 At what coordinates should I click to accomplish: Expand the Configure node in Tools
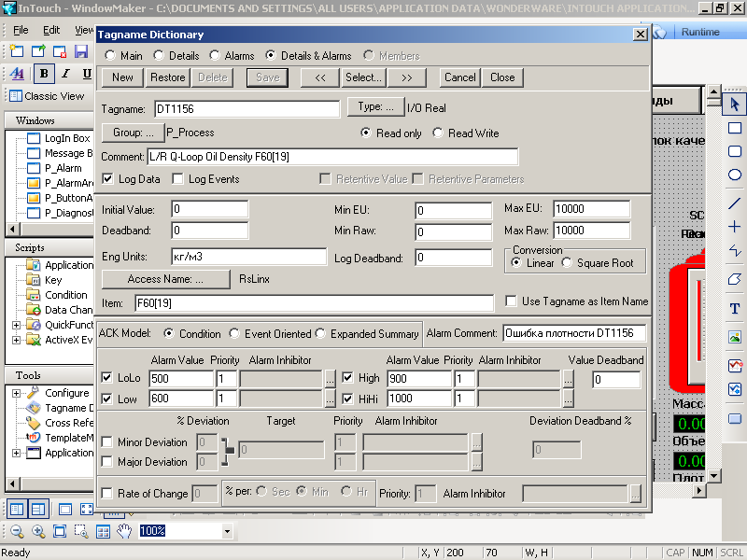pos(16,393)
